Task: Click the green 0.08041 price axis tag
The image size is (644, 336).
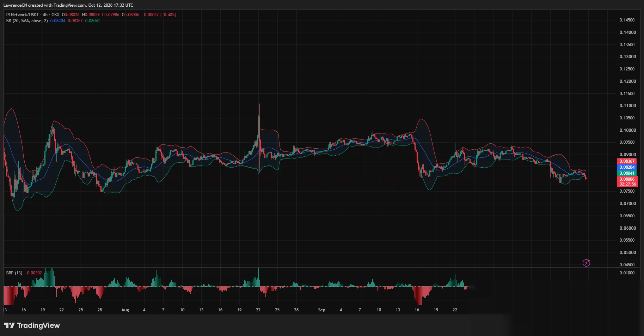Action: click(x=627, y=173)
